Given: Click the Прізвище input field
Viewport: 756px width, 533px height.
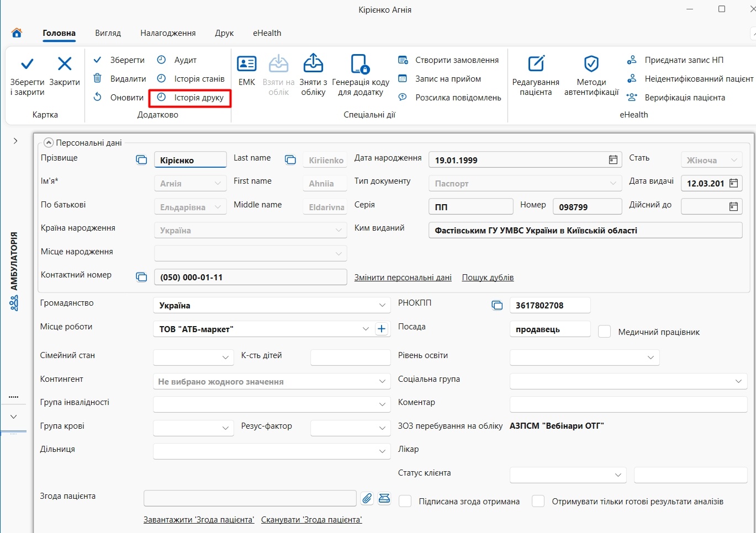Looking at the screenshot, I should point(191,160).
